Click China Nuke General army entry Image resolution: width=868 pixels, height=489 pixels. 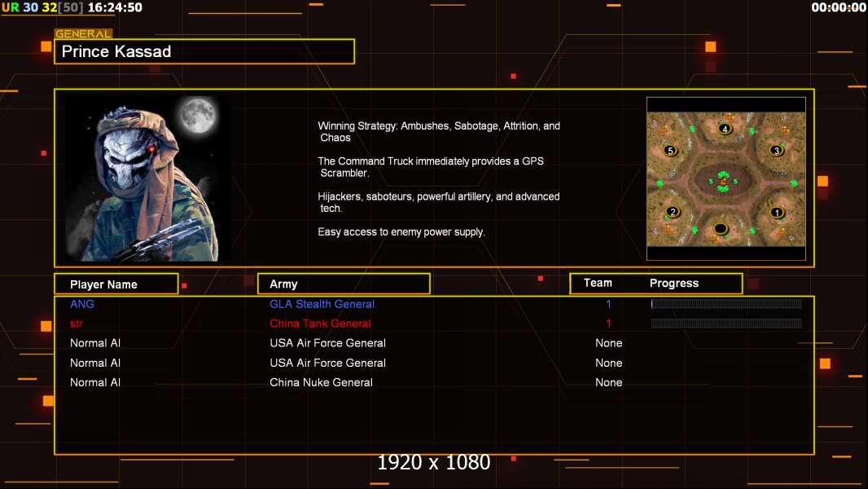tap(321, 382)
